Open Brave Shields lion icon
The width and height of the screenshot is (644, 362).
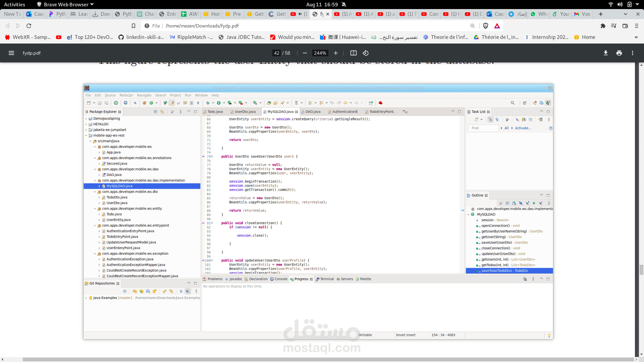(485, 26)
